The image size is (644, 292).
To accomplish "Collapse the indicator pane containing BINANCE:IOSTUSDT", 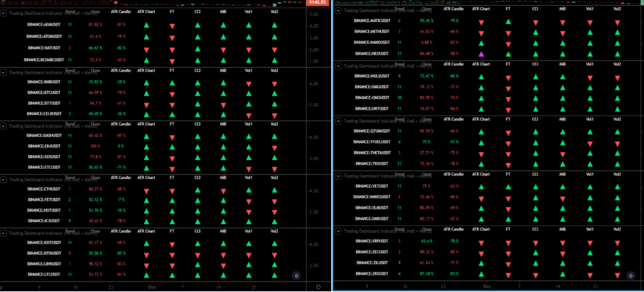I will pos(4,233).
